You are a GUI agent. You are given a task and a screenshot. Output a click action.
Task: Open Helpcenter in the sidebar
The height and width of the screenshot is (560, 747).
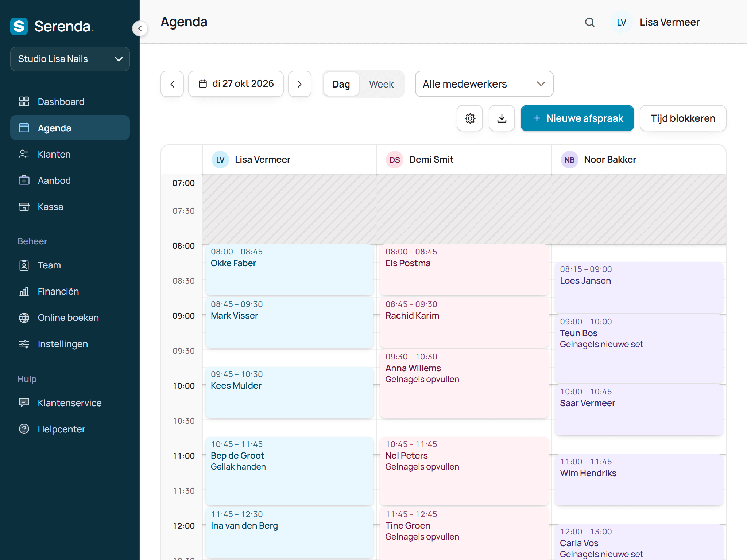pyautogui.click(x=70, y=429)
